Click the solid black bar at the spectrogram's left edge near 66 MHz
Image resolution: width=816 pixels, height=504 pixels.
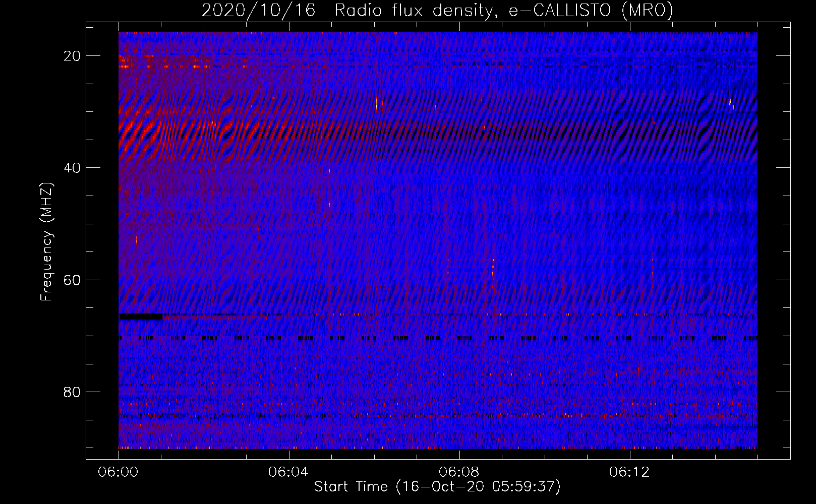pos(141,317)
